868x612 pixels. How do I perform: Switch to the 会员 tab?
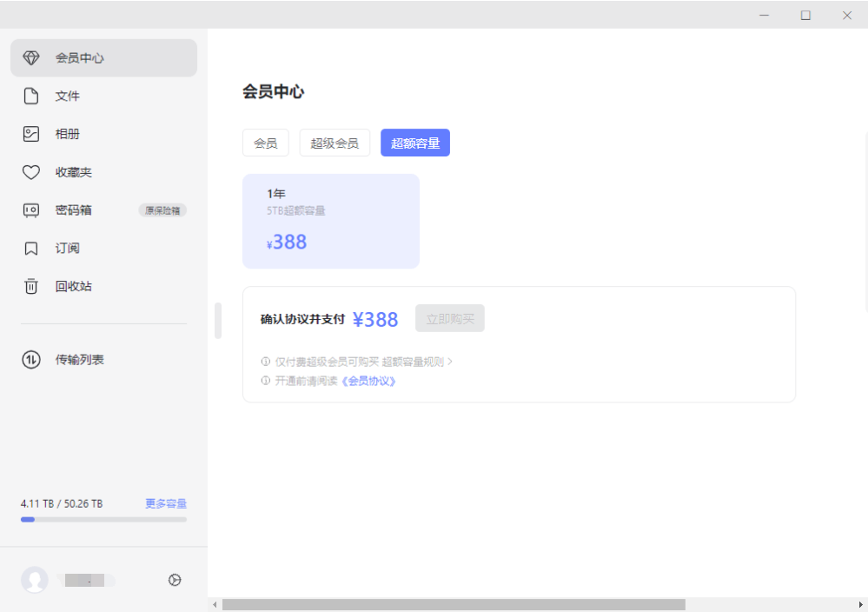[x=265, y=143]
